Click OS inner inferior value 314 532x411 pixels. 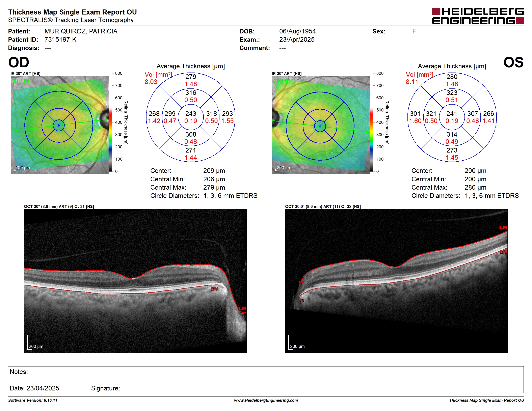tap(452, 134)
